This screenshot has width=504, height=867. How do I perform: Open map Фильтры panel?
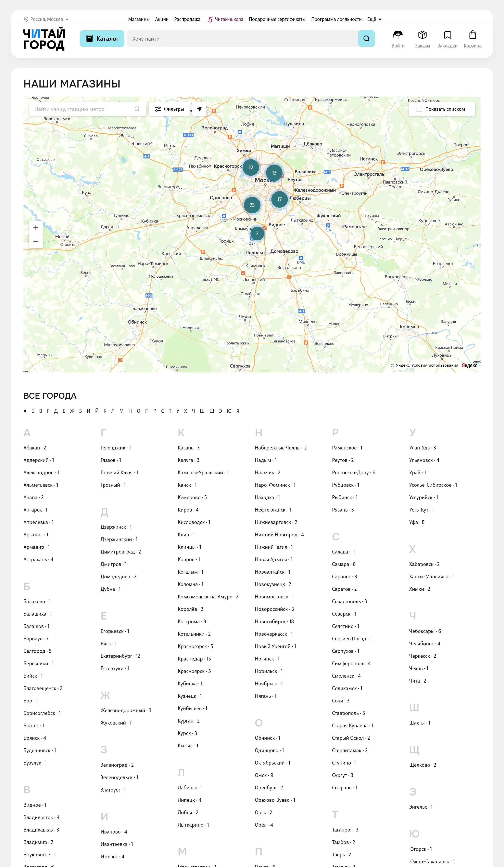(x=169, y=109)
